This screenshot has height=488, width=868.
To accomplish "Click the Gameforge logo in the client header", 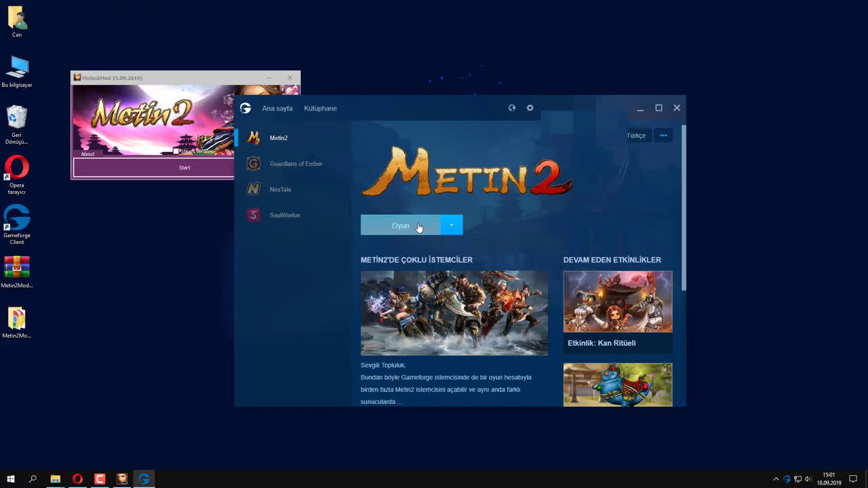I will [x=245, y=108].
